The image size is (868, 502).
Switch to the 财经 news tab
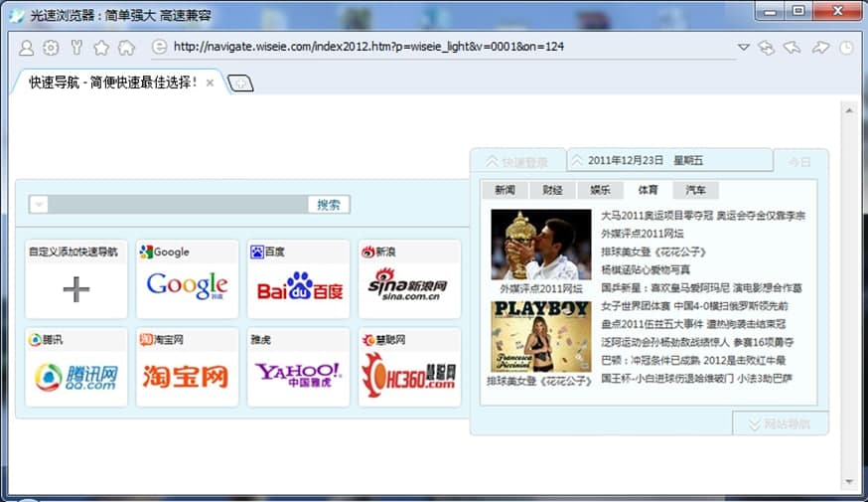[x=552, y=190]
